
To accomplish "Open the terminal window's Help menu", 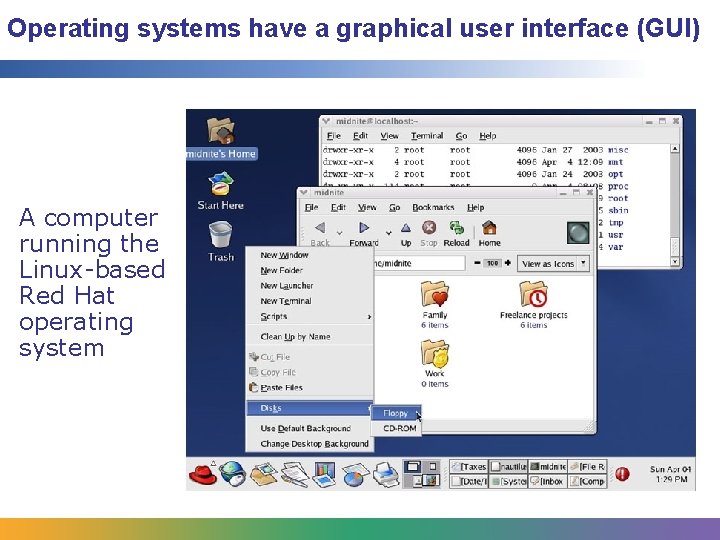I will point(488,135).
